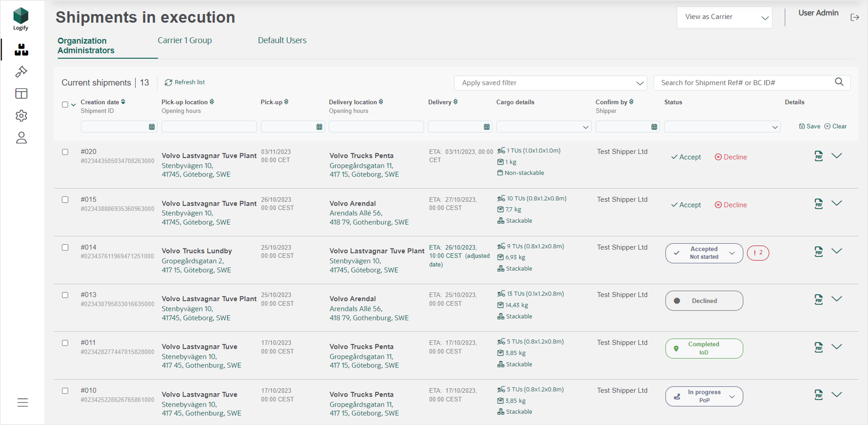Download PDF for shipment #010
This screenshot has width=868, height=425.
[818, 395]
